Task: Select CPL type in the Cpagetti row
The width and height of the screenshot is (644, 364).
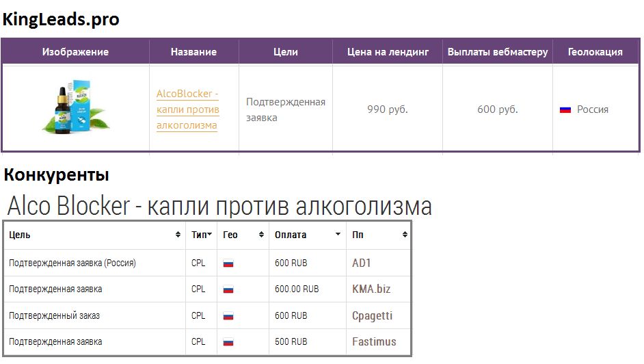Action: 198,315
